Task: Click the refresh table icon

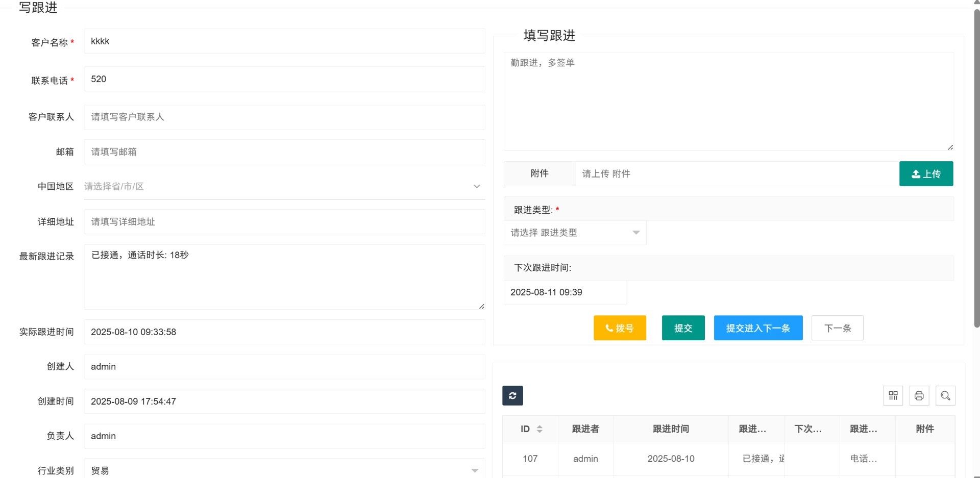Action: tap(512, 395)
